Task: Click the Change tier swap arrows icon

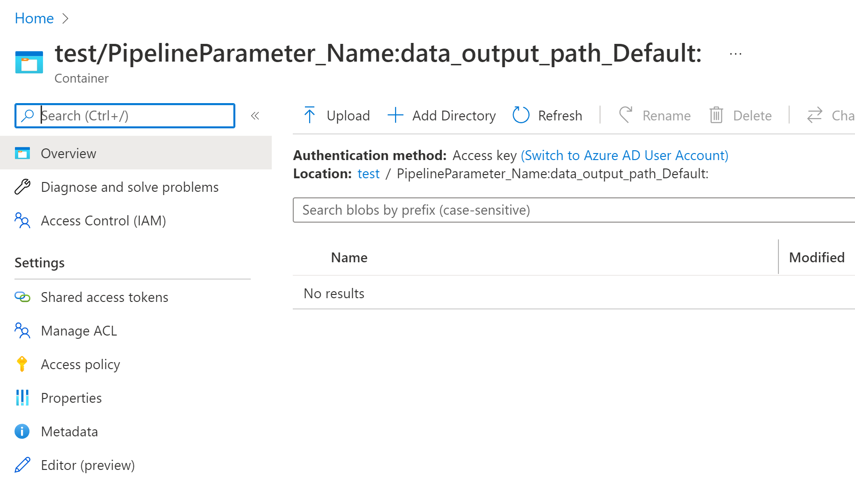Action: click(814, 115)
